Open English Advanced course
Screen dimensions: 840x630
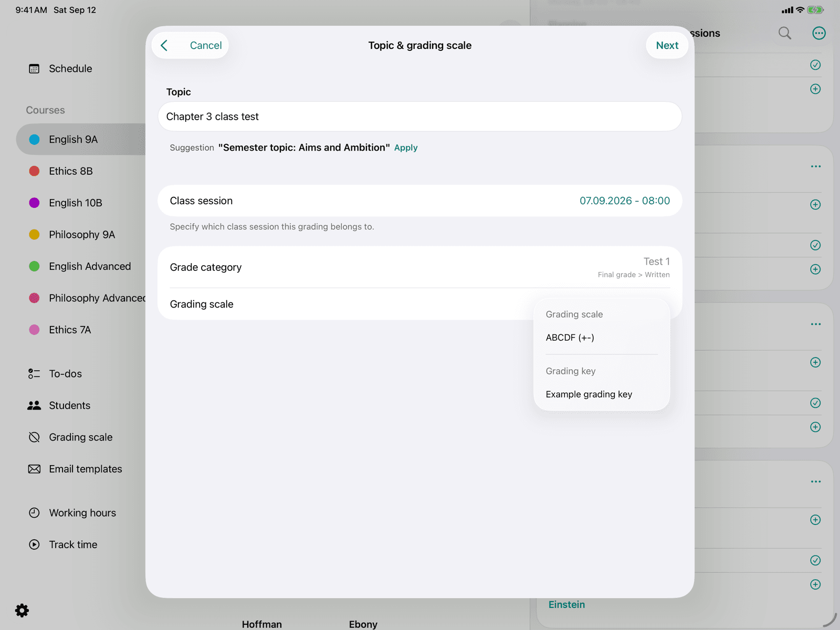pyautogui.click(x=90, y=267)
